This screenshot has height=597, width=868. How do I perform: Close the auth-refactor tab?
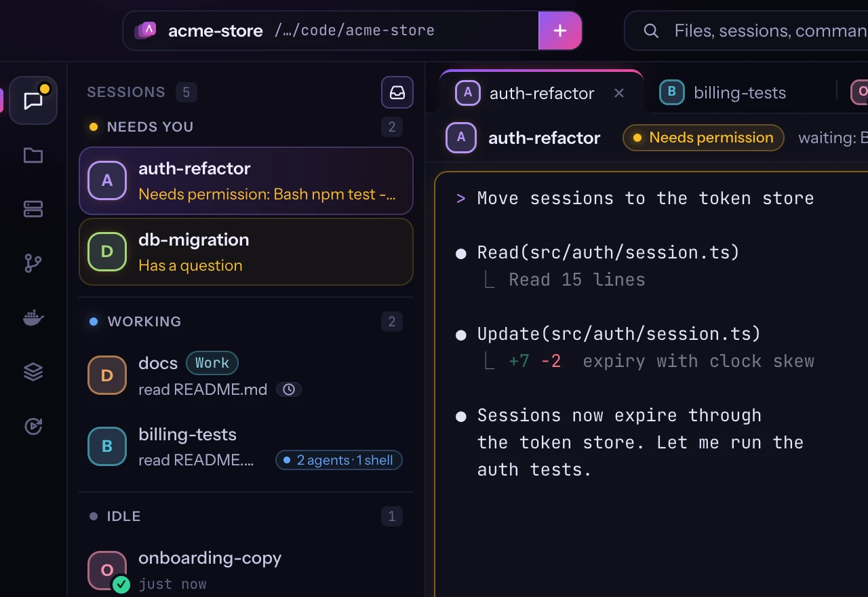(x=619, y=93)
